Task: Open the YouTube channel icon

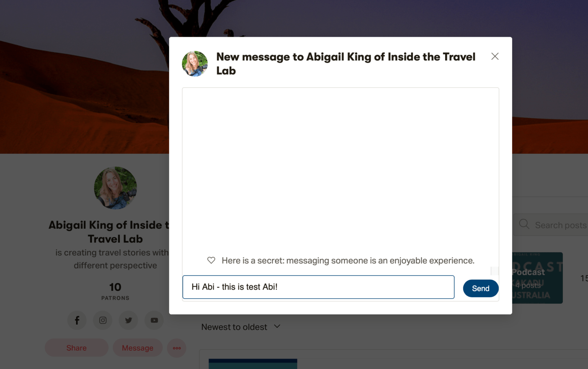Action: pyautogui.click(x=154, y=320)
